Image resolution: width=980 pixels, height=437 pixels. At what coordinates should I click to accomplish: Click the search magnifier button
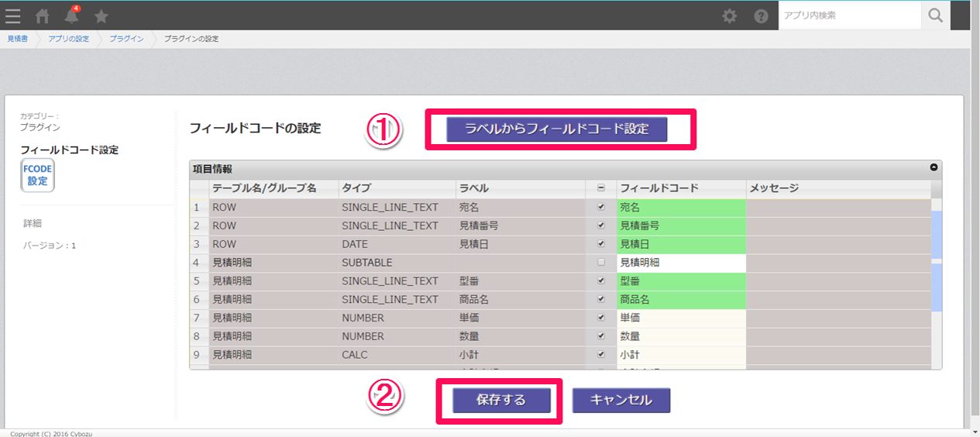936,15
